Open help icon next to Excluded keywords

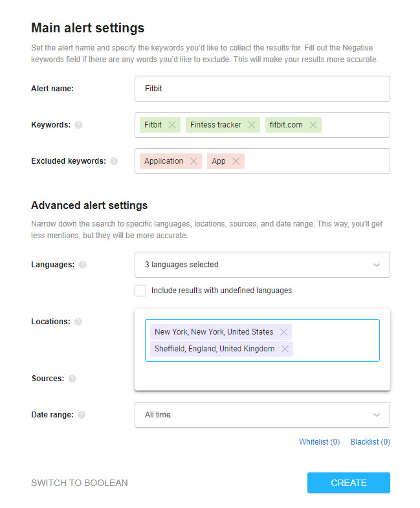pyautogui.click(x=114, y=161)
